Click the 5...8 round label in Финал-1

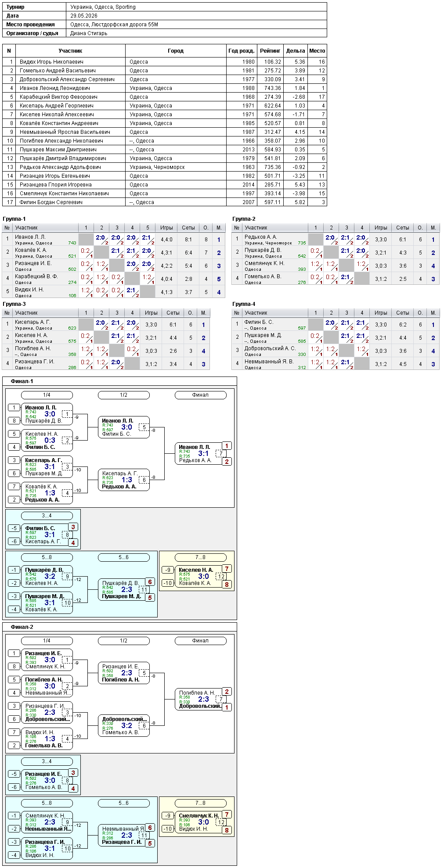point(47,557)
